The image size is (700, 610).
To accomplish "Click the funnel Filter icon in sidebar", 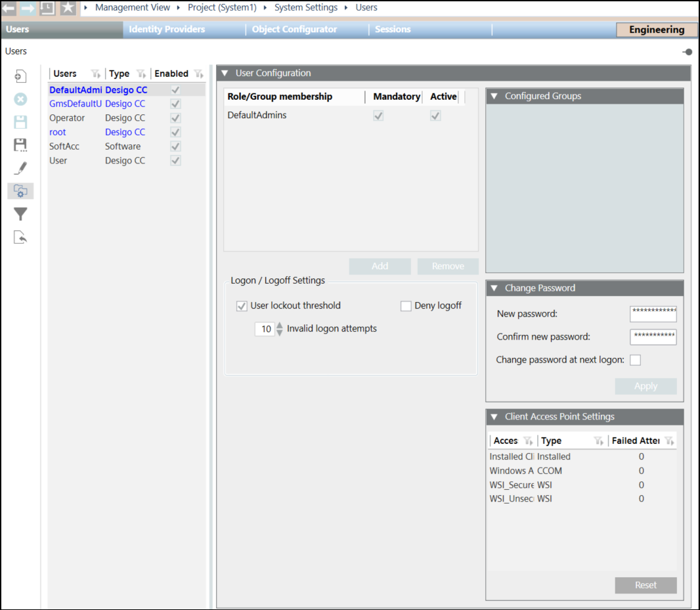I will point(20,214).
